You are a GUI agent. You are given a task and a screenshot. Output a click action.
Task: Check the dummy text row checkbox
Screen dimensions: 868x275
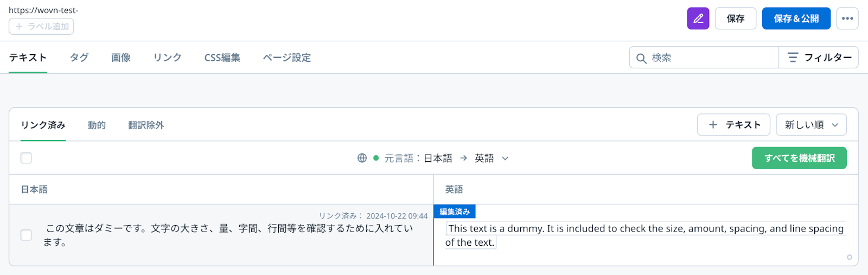pyautogui.click(x=26, y=235)
